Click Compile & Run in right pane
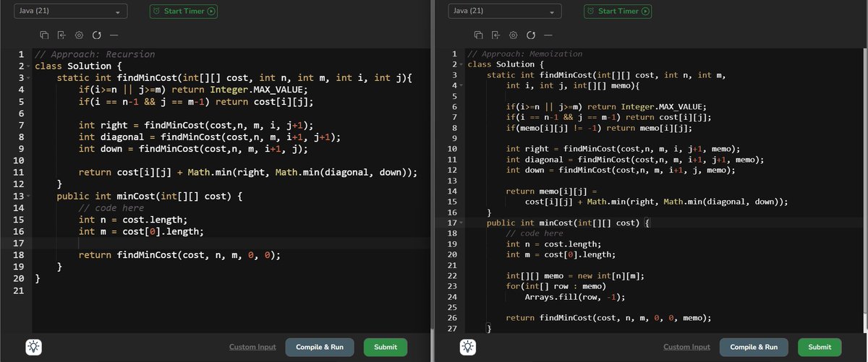 pos(753,347)
